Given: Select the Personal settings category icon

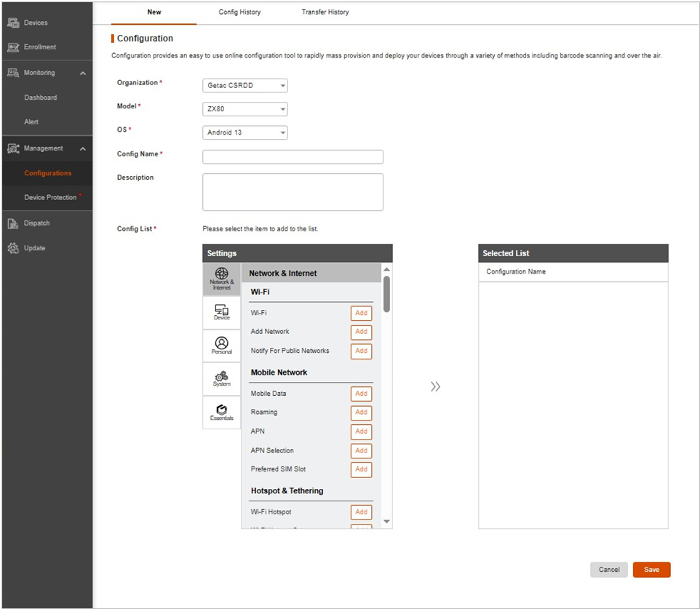Looking at the screenshot, I should coord(221,346).
